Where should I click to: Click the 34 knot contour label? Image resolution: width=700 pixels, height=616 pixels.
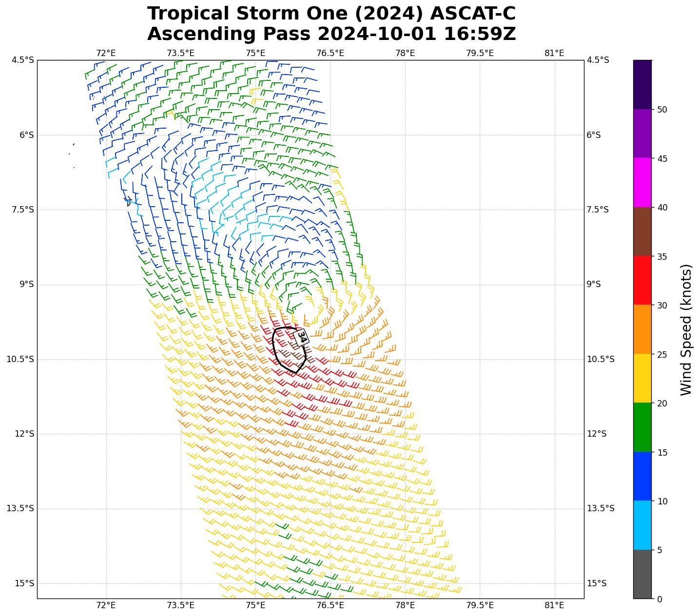point(302,337)
